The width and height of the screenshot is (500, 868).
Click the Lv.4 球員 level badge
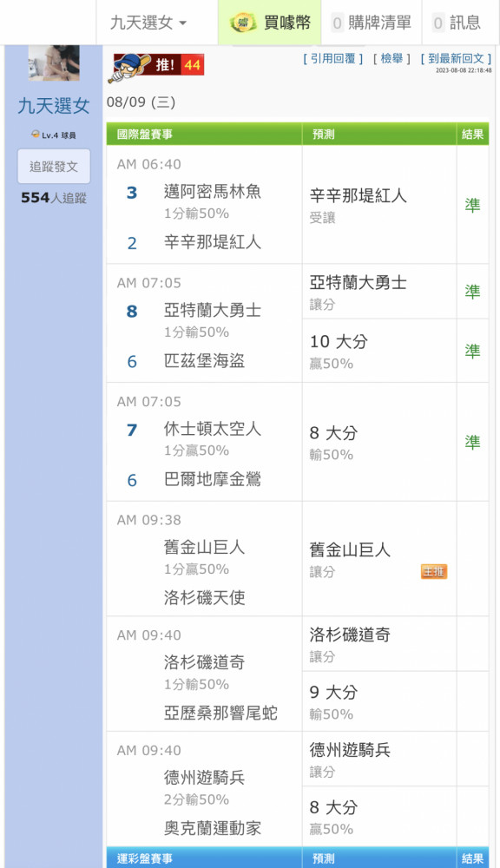click(x=54, y=135)
